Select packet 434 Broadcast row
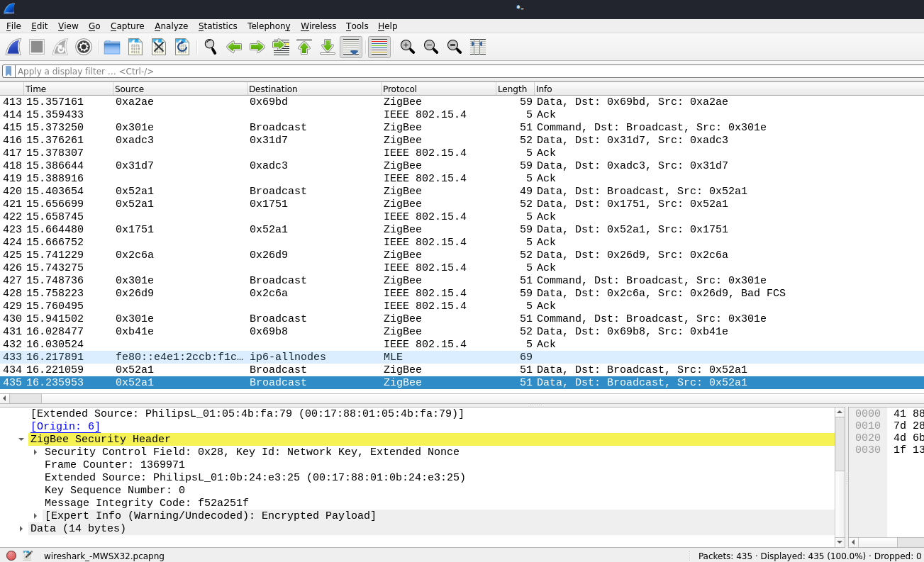This screenshot has width=924, height=562. click(x=462, y=370)
